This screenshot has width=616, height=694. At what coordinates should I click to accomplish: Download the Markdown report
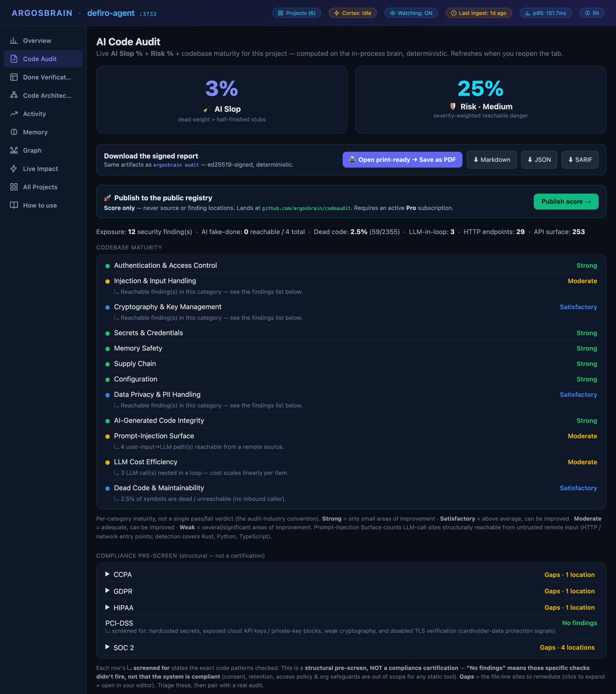click(x=492, y=159)
